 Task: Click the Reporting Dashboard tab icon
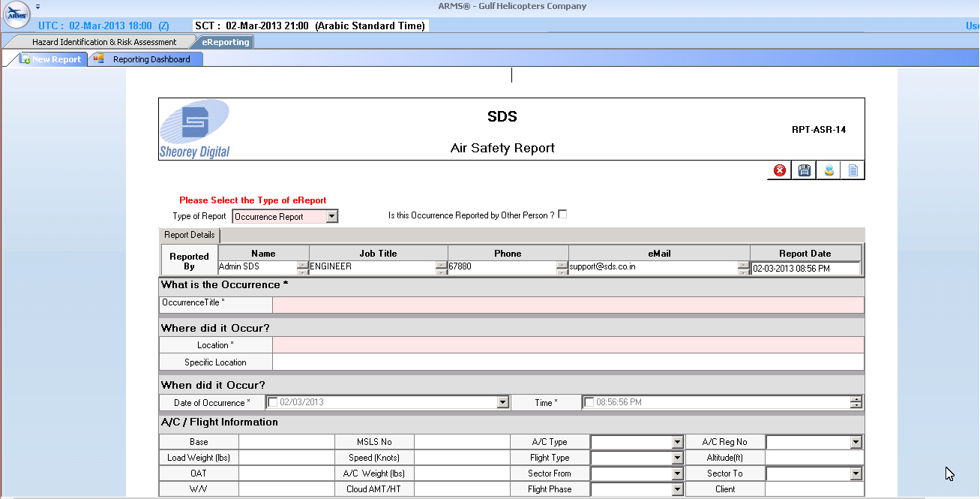[99, 59]
